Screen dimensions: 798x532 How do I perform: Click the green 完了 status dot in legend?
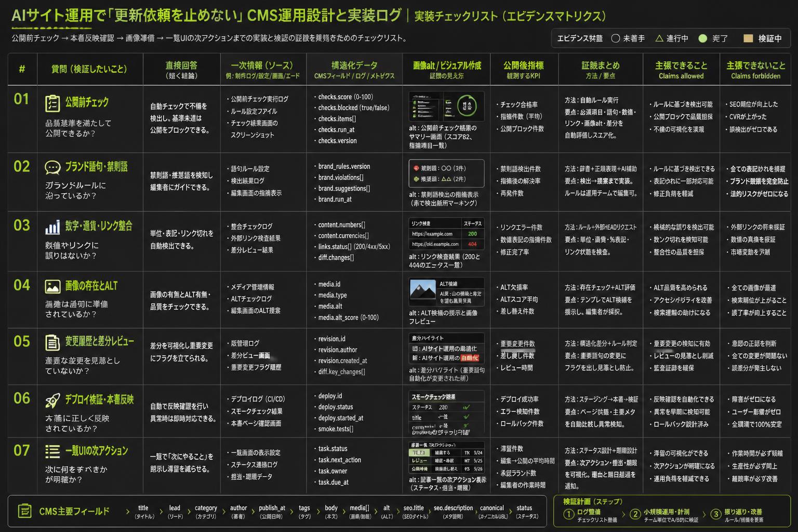point(703,38)
